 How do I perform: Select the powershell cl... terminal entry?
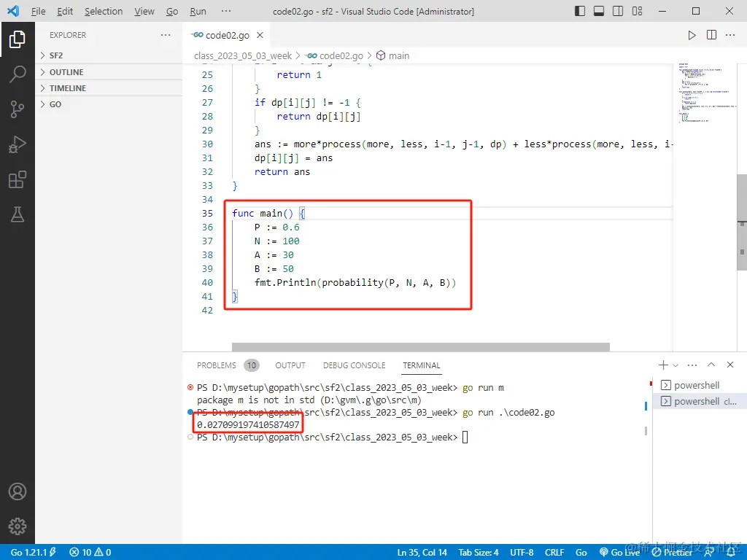coord(699,402)
